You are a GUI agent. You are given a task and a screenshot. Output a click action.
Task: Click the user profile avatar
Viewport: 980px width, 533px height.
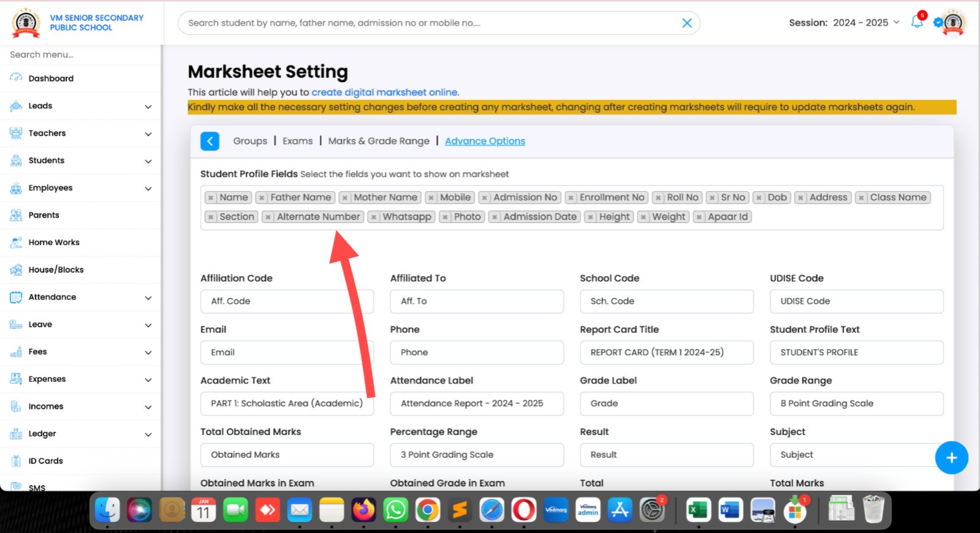pos(953,23)
